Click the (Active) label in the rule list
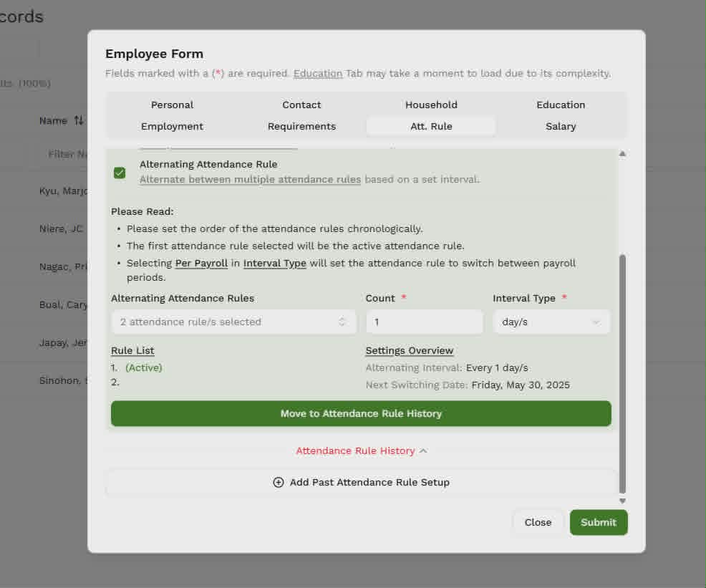Screen dimensions: 706x588 (x=144, y=368)
